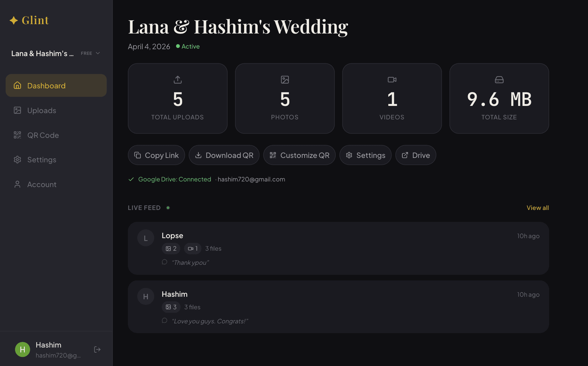The width and height of the screenshot is (588, 366).
Task: Click the Google Drive connected checkmark
Action: click(x=131, y=179)
